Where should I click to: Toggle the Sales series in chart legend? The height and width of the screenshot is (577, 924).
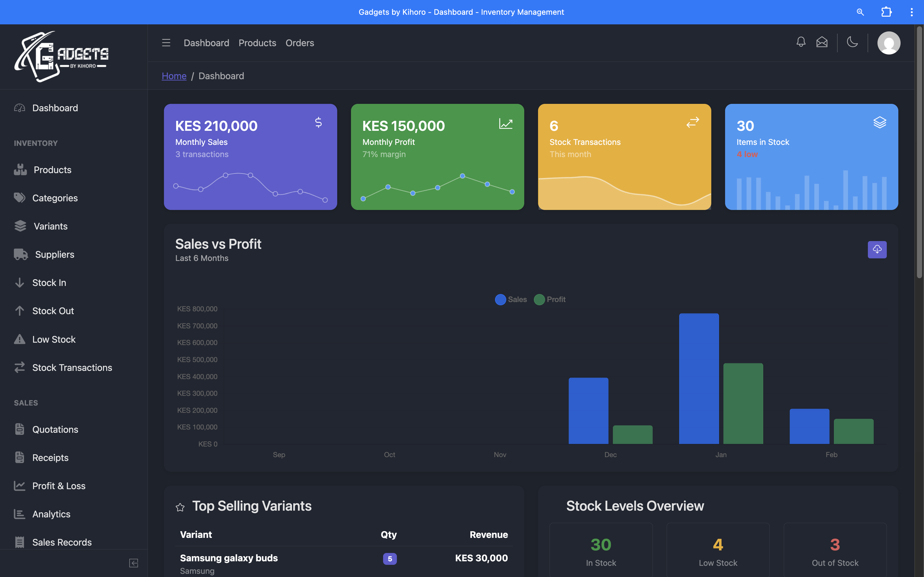(x=510, y=299)
